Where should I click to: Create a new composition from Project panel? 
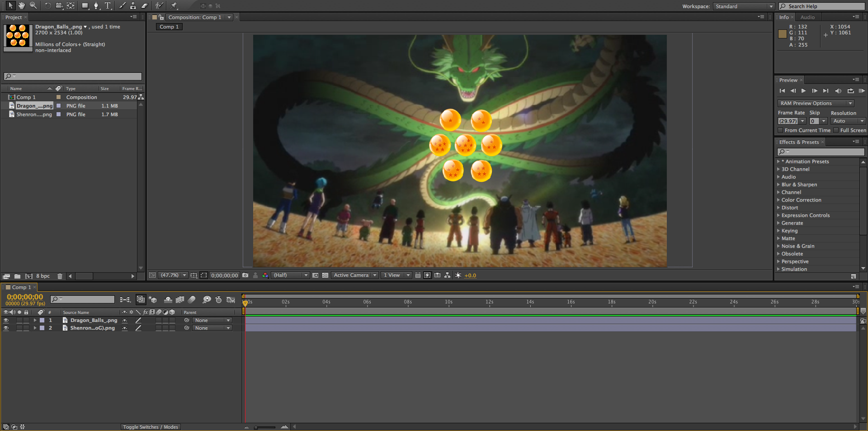[28, 276]
